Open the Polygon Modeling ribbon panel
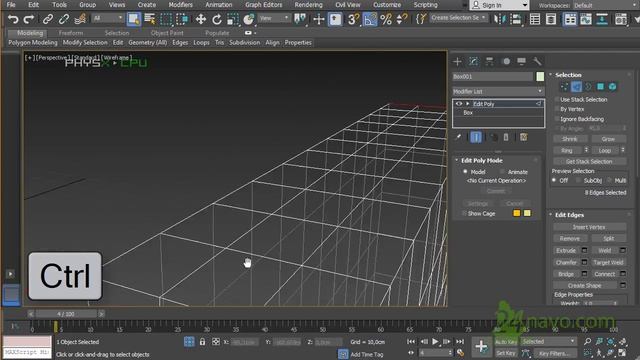Viewport: 640px width, 360px height. (33, 42)
